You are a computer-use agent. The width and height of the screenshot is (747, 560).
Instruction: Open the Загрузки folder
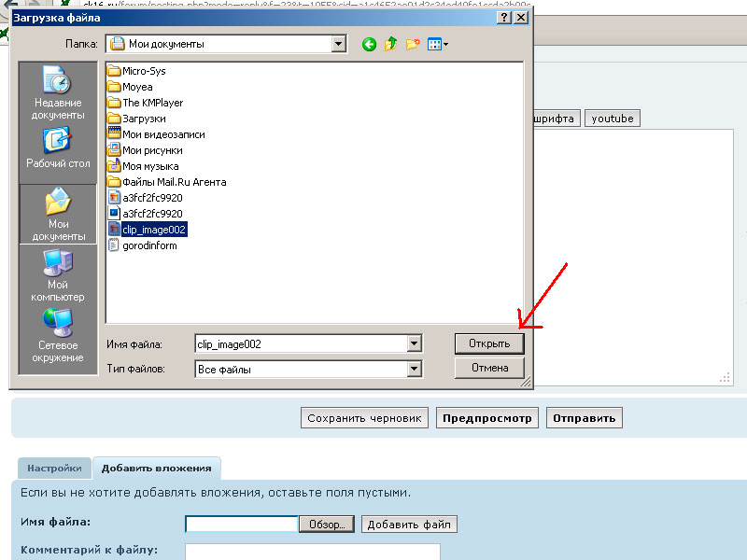(144, 119)
